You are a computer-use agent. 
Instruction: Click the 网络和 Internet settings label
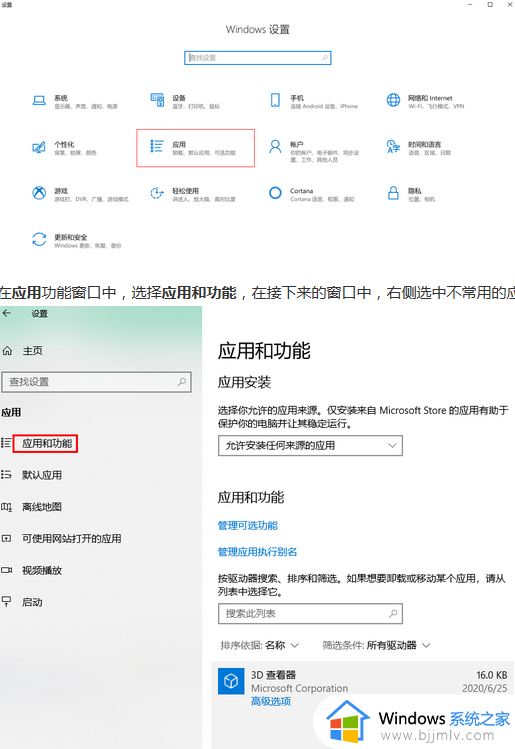pyautogui.click(x=430, y=98)
